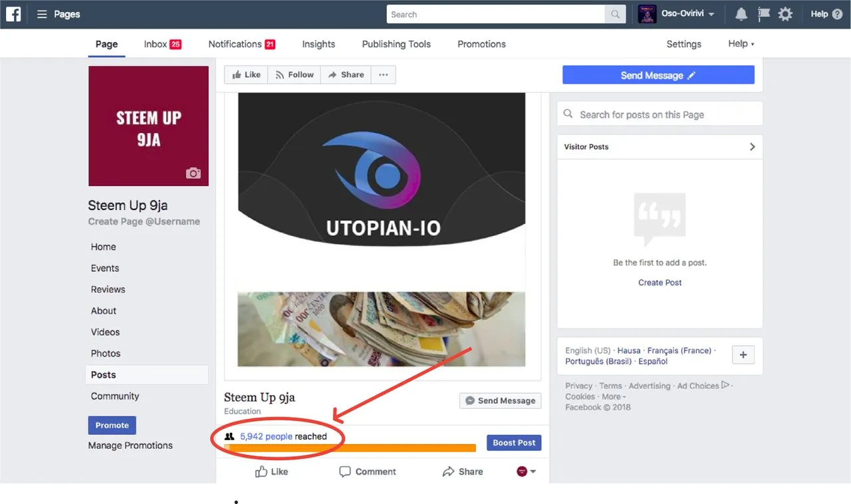Switch to the Promotions tab
Screen dimensions: 851x504
point(481,44)
